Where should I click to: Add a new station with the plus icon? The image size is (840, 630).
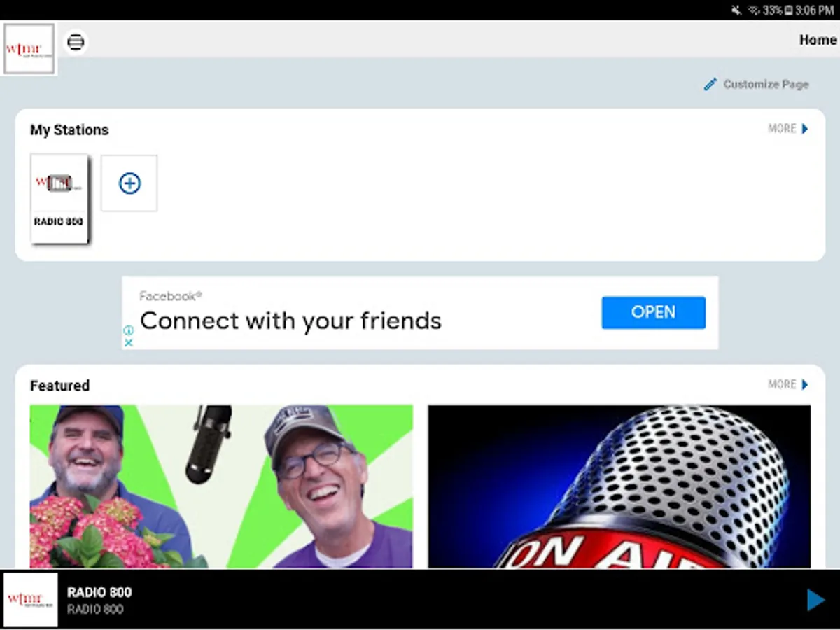point(129,183)
